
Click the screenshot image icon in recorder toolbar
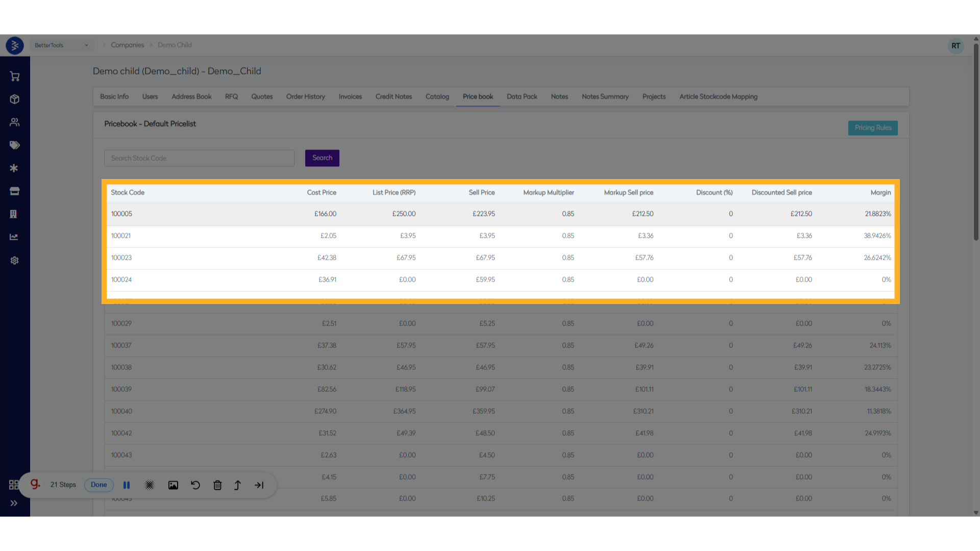pos(173,485)
